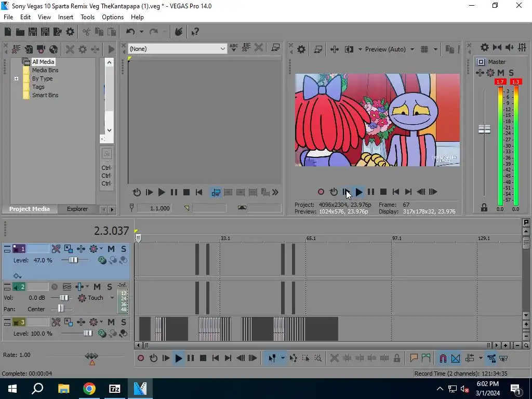Cut selection with the scissors icon

[87, 32]
